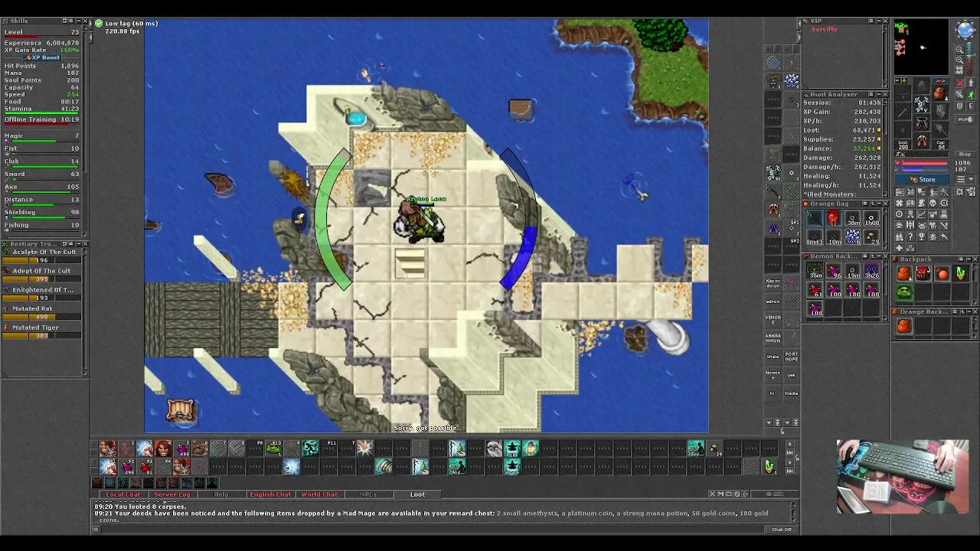Click the backpack equipment slot
This screenshot has height=551, width=980.
[940, 93]
